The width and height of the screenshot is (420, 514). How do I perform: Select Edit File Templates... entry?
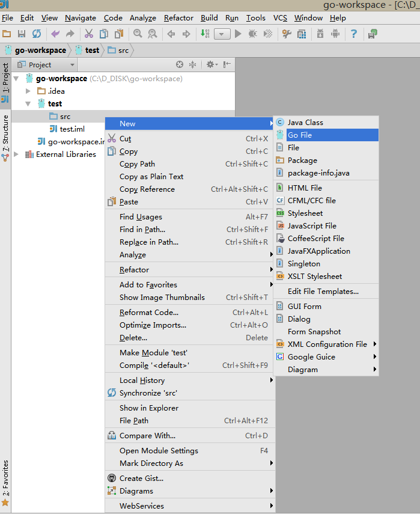pos(326,292)
